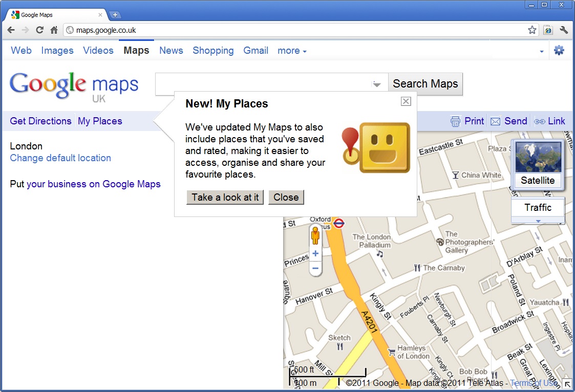Click the browser forward arrow
Screen dimensions: 575x392
pos(25,30)
